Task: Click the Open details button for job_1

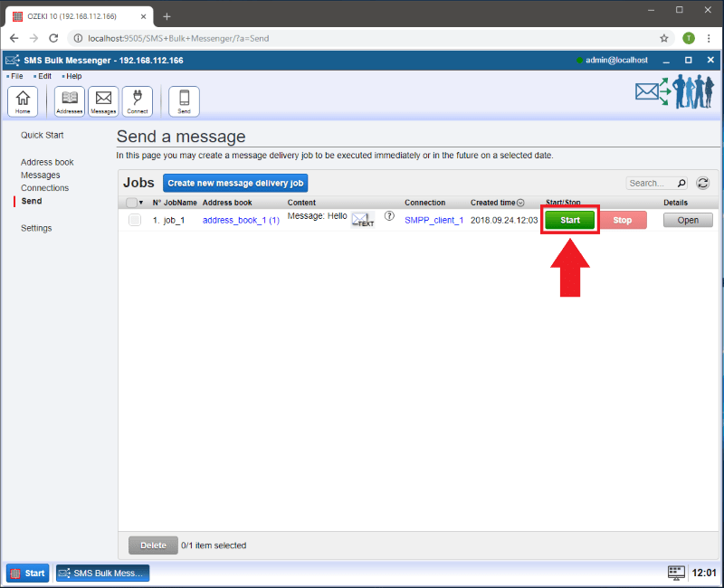Action: (x=688, y=220)
